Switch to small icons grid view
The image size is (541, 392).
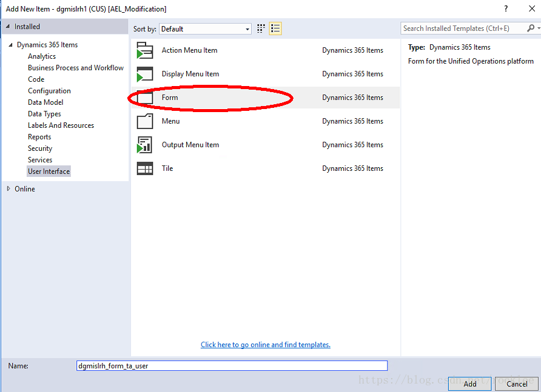pyautogui.click(x=261, y=28)
